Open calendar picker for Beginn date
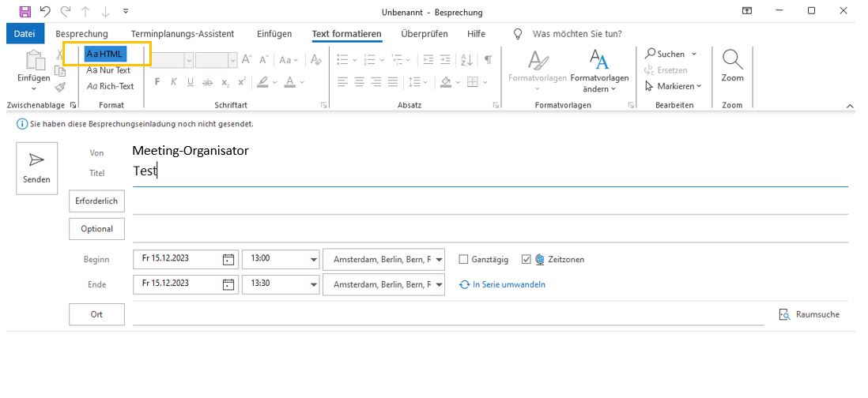Viewport: 868px width, 398px height. (x=228, y=260)
